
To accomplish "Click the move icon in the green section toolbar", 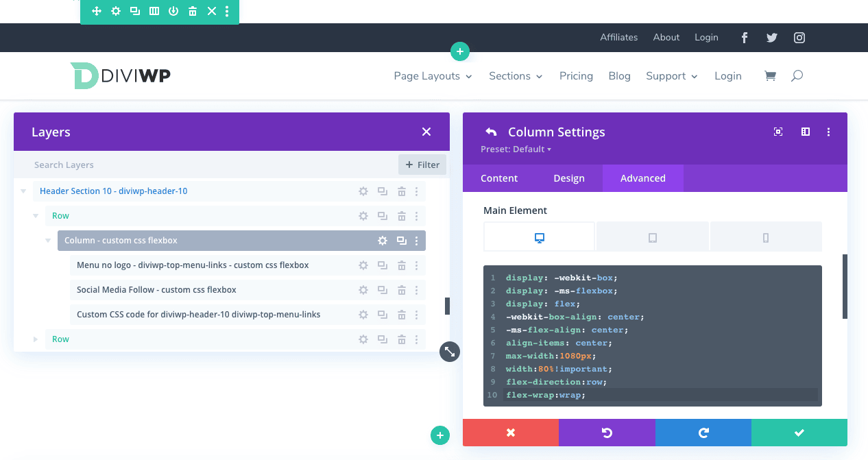I will tap(97, 11).
